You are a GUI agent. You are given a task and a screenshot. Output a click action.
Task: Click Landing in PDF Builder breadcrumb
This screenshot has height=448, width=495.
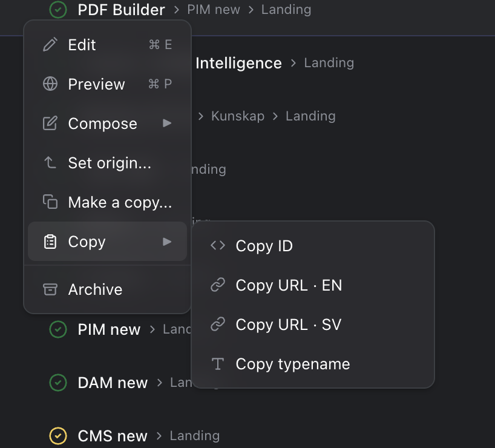(x=286, y=10)
